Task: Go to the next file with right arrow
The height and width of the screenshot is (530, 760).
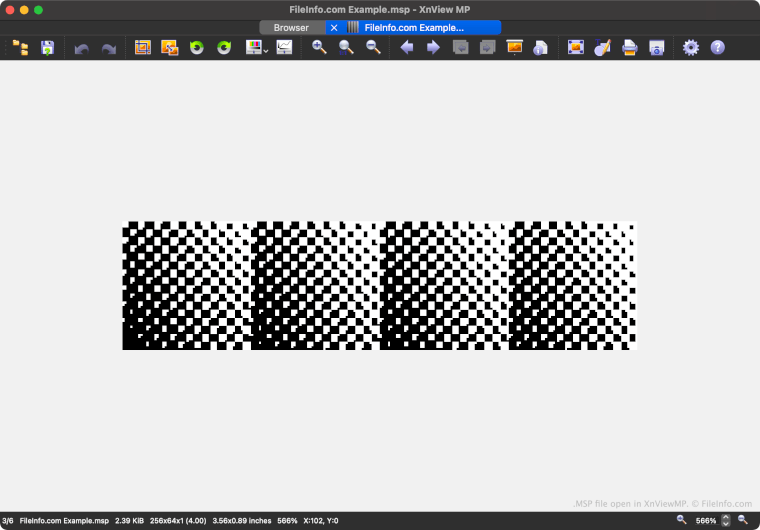Action: pyautogui.click(x=433, y=48)
